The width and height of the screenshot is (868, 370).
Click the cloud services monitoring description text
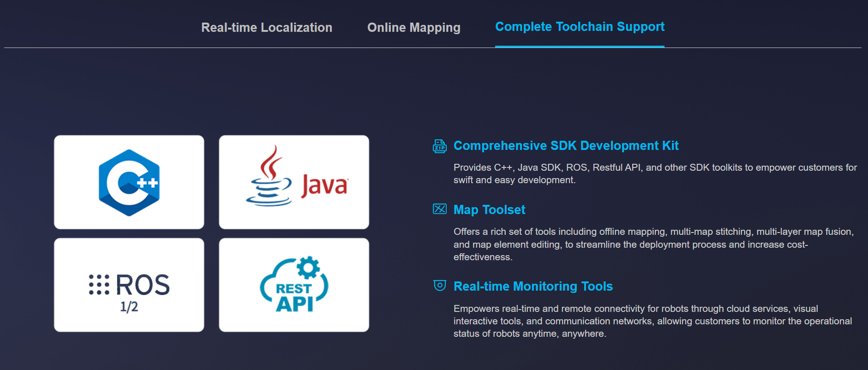[652, 321]
